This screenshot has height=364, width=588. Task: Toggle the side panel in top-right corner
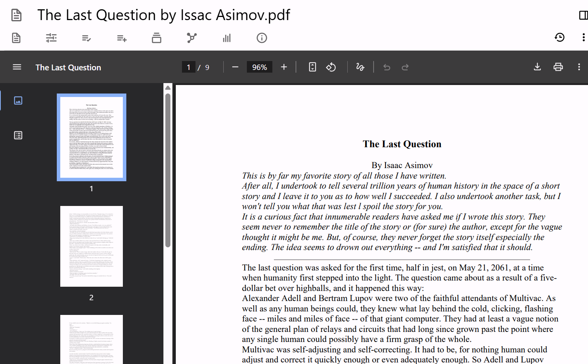[x=583, y=15]
